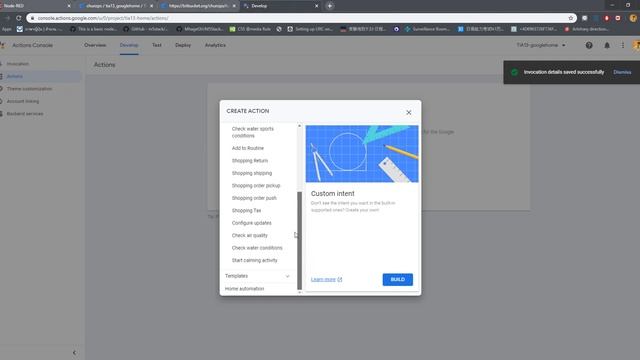Select Configure updates intent
The height and width of the screenshot is (360, 640).
pyautogui.click(x=251, y=223)
